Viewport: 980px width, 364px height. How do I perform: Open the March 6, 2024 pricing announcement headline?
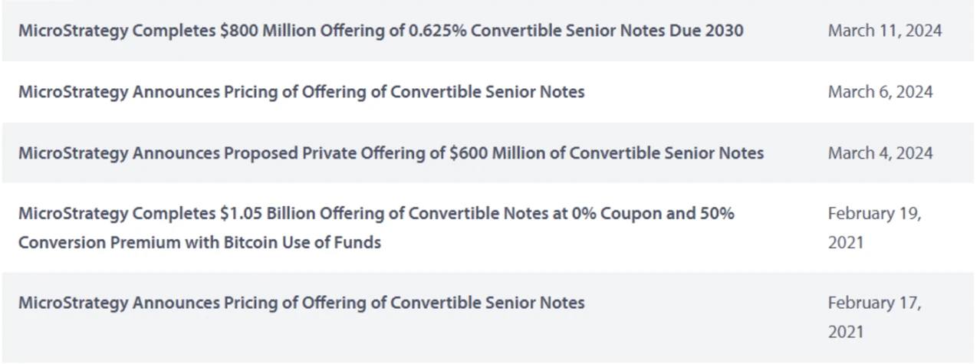pyautogui.click(x=301, y=92)
